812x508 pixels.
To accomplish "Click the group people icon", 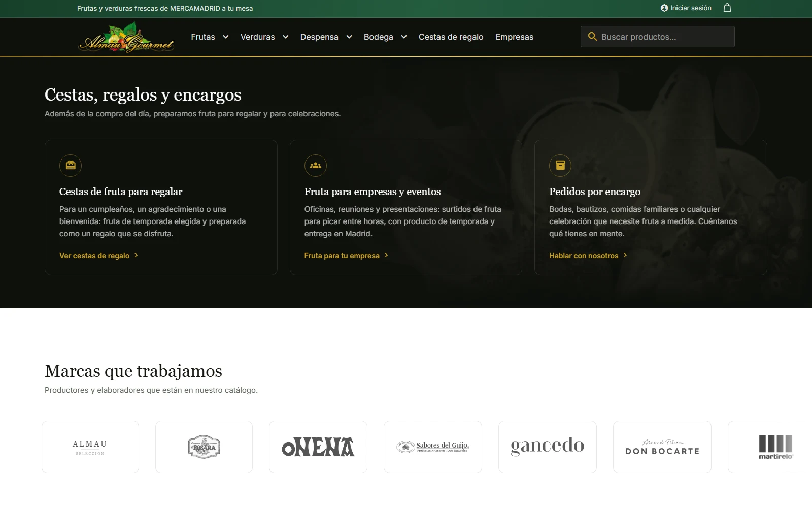I will pyautogui.click(x=316, y=165).
